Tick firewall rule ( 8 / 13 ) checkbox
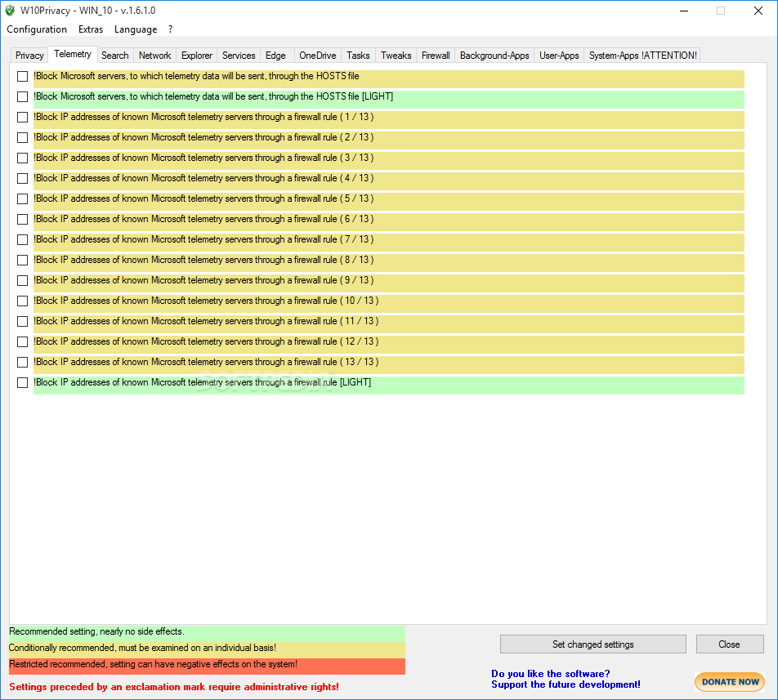This screenshot has width=778, height=700. 22,261
